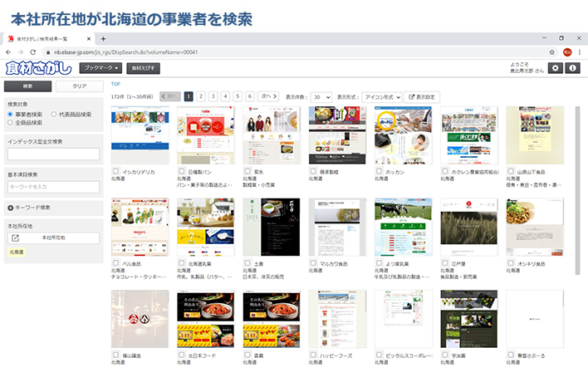Image resolution: width=588 pixels, height=372 pixels.
Task: Click the red profile avatar in Chrome toolbar
Action: coord(567,52)
